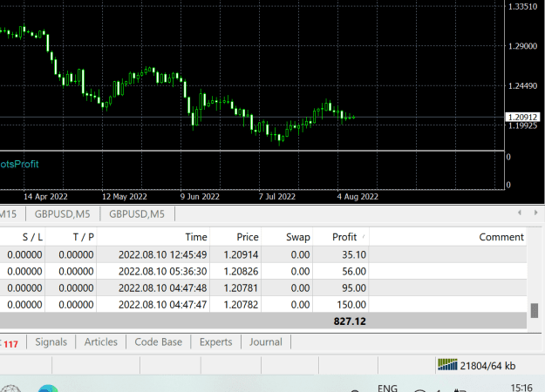This screenshot has height=392, width=545.
Task: Click profit value 35.10
Action: (x=354, y=255)
